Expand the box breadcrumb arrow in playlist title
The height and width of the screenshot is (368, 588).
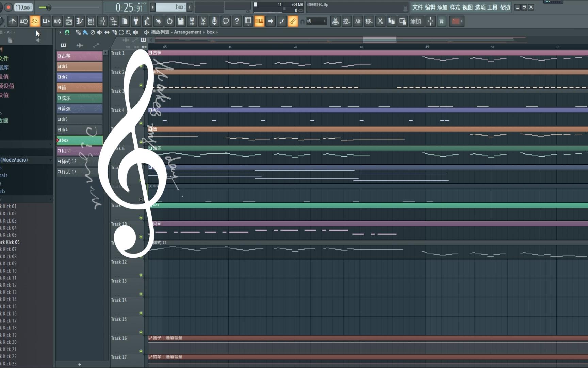point(217,32)
